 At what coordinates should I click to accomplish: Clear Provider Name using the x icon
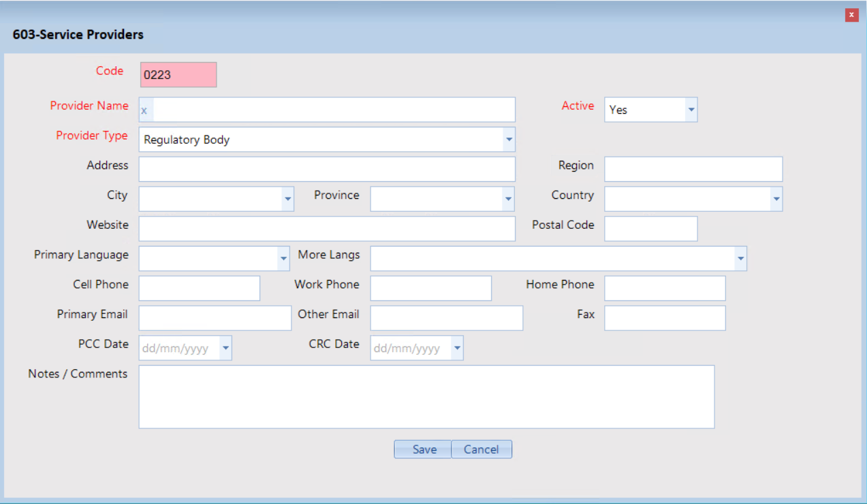(x=144, y=110)
